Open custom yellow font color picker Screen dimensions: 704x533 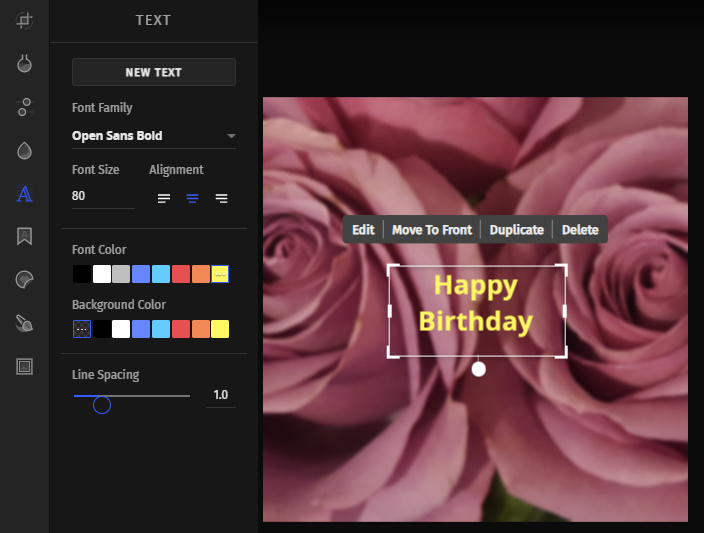[x=220, y=274]
